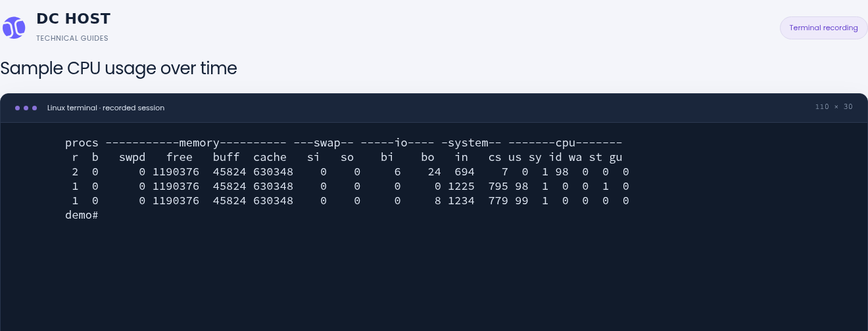
Task: Click the value 8 in the bo column
Action: pyautogui.click(x=437, y=200)
